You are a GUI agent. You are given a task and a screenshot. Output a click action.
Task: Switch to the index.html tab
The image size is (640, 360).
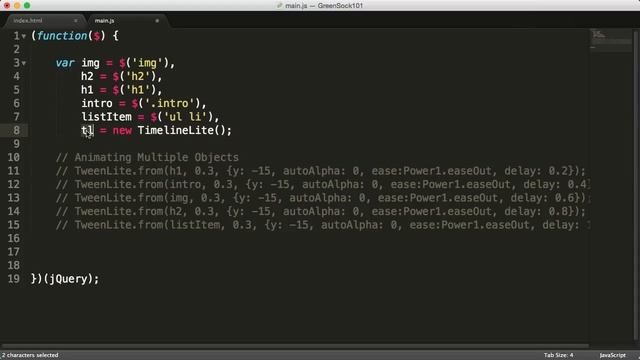(x=28, y=20)
